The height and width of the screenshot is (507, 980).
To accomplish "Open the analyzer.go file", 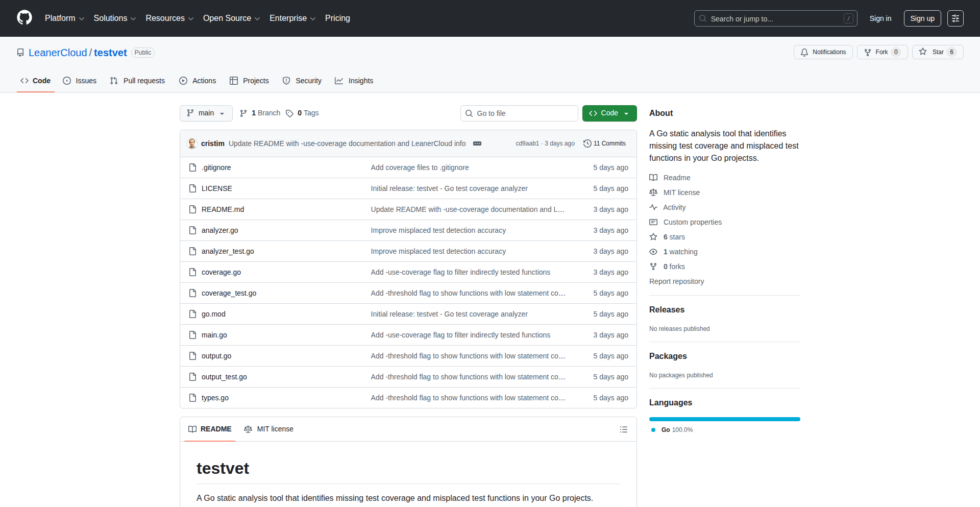I will coord(219,230).
